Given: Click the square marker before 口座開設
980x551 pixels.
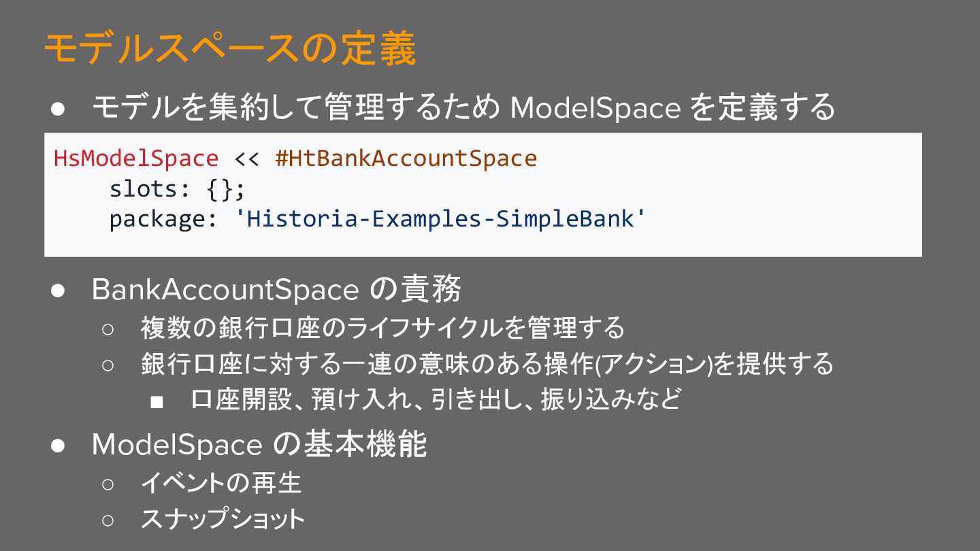Looking at the screenshot, I should click(x=157, y=401).
